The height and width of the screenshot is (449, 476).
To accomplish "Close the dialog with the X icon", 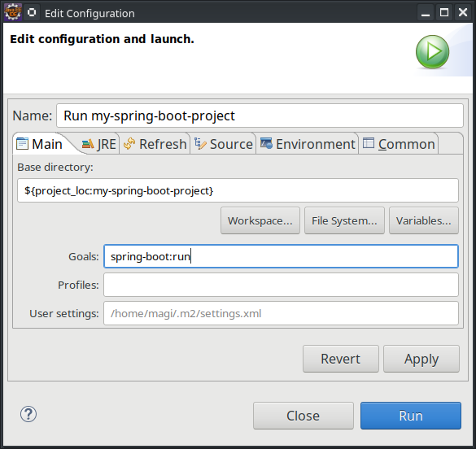I will pos(463,12).
